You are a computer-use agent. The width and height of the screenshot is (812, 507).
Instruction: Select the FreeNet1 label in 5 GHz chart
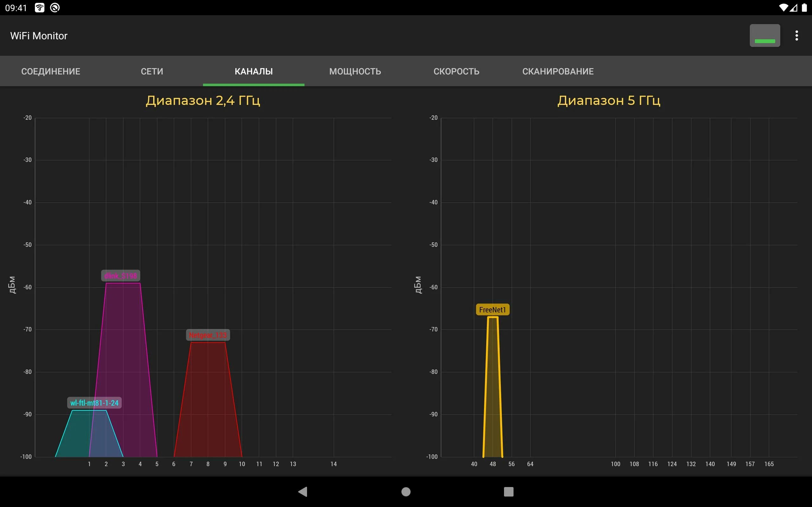(x=492, y=310)
